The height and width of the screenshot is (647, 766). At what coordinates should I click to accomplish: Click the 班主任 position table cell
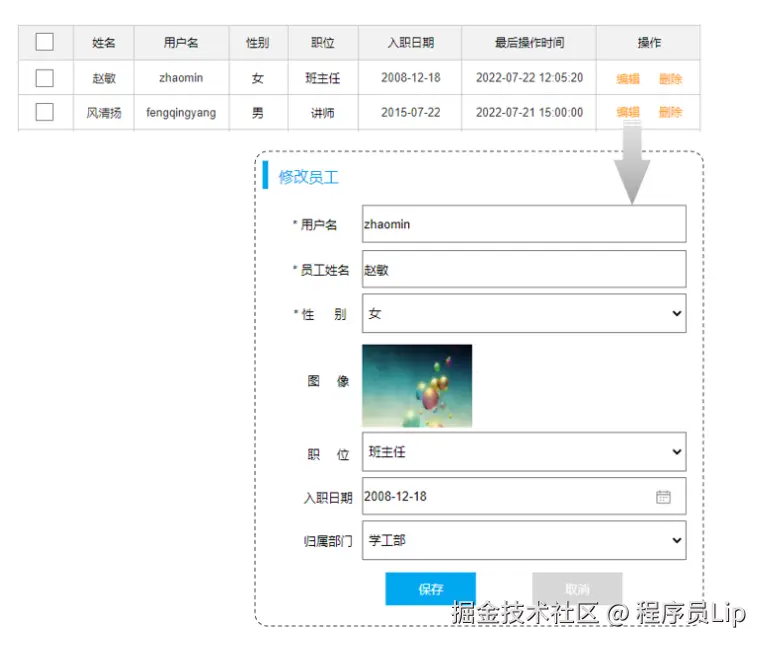(323, 78)
